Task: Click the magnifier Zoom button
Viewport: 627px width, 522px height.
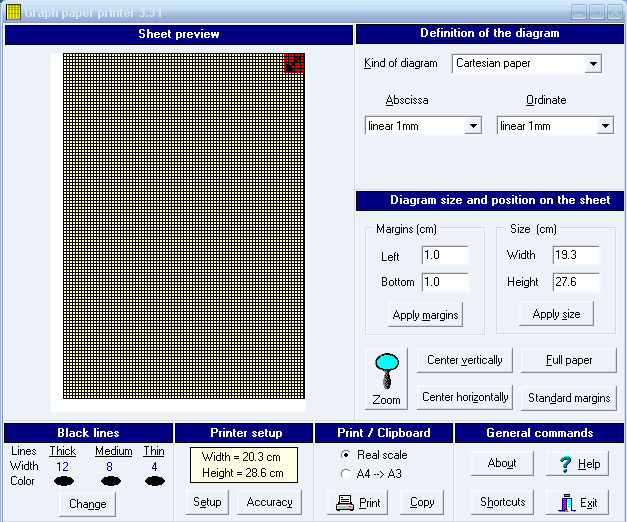Action: (386, 378)
